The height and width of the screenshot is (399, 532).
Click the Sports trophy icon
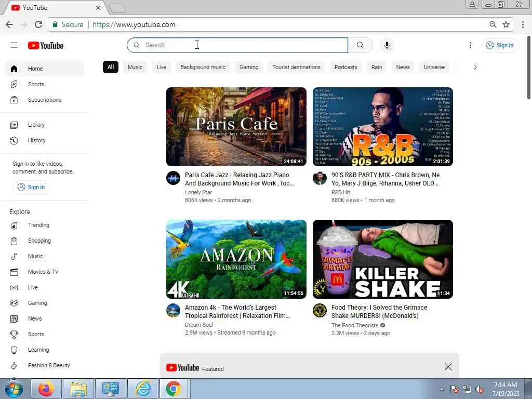(x=14, y=334)
